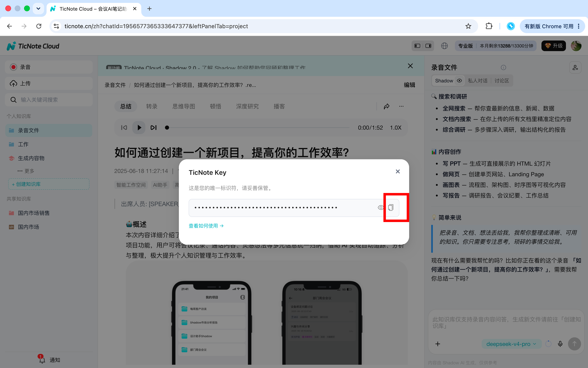Switch to the 讨论区 tab

(x=502, y=81)
